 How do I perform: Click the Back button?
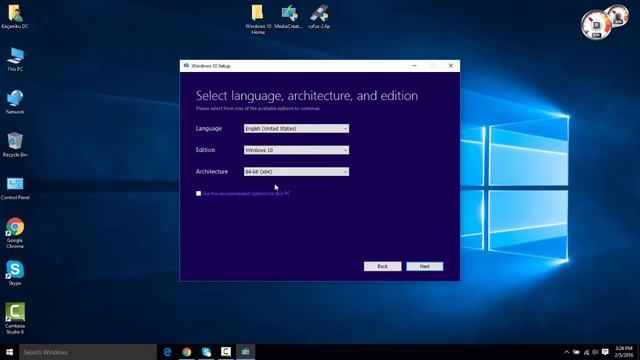pyautogui.click(x=382, y=266)
